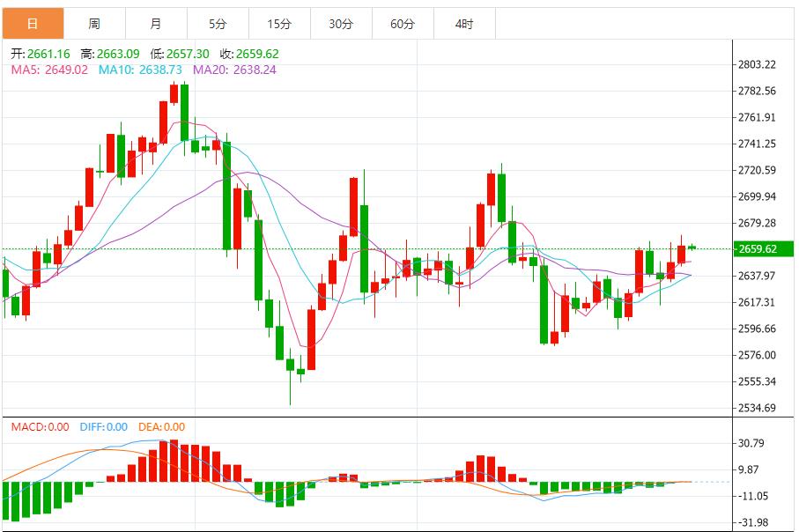Click the MACD value label
Viewport: 799px width, 532px height.
tap(40, 427)
